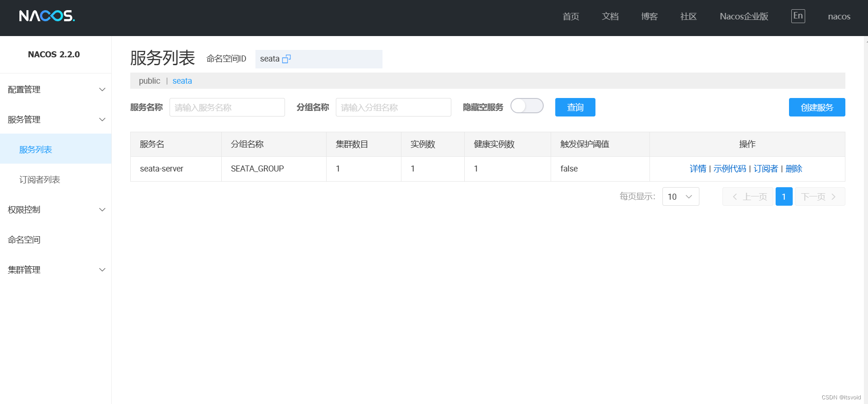868x404 pixels.
Task: Open 订阅者 for seata-server
Action: pos(766,169)
